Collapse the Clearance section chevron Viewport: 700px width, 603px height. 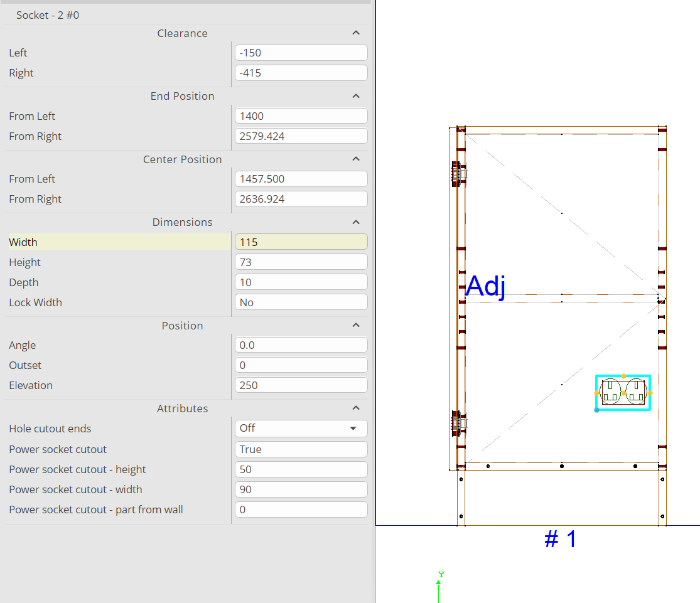[x=355, y=33]
